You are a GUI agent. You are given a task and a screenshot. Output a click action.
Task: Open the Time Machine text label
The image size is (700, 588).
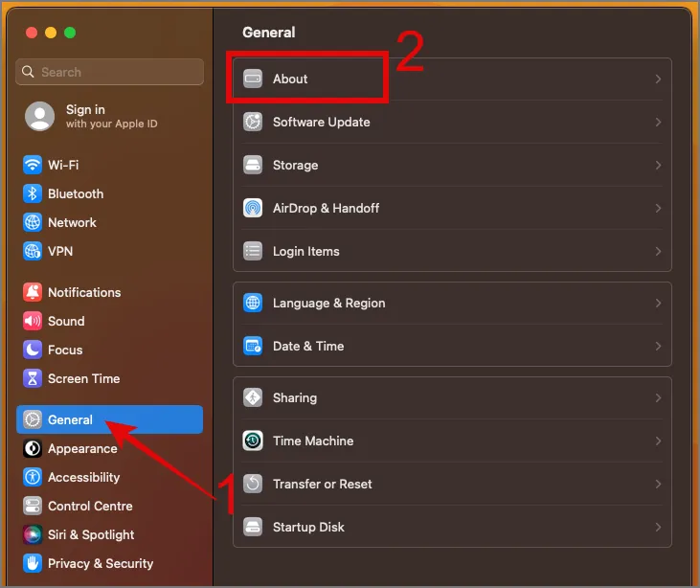click(x=313, y=441)
